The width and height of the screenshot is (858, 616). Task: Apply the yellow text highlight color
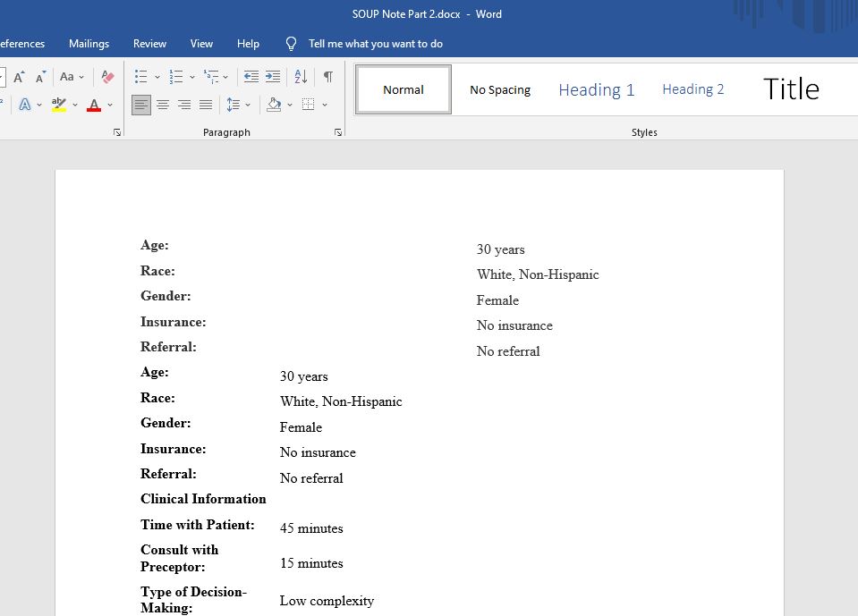click(x=59, y=105)
